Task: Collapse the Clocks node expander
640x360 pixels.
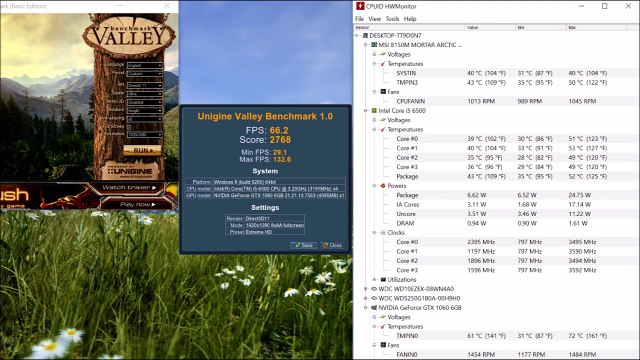Action: (374, 233)
